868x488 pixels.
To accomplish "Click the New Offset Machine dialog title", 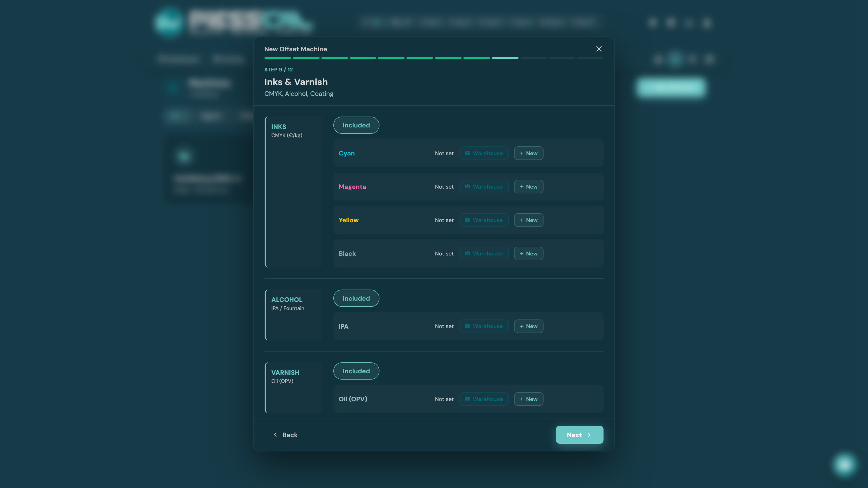I will point(295,49).
